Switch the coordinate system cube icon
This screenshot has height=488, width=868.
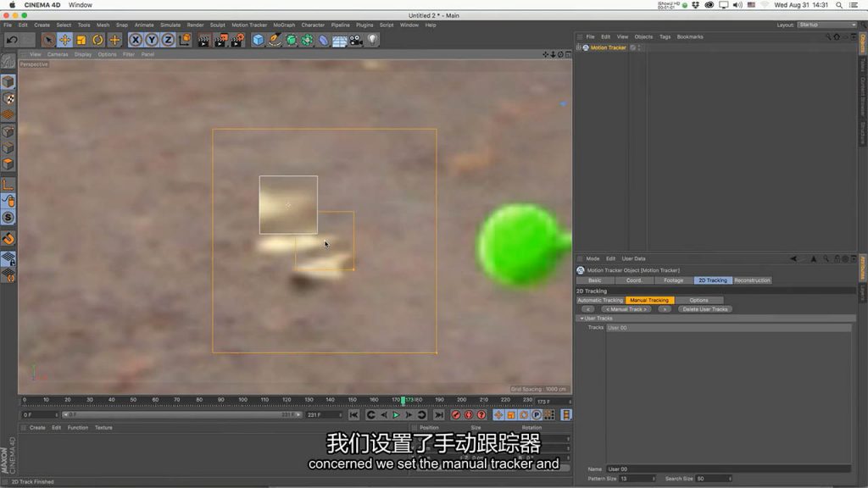pyautogui.click(x=184, y=40)
